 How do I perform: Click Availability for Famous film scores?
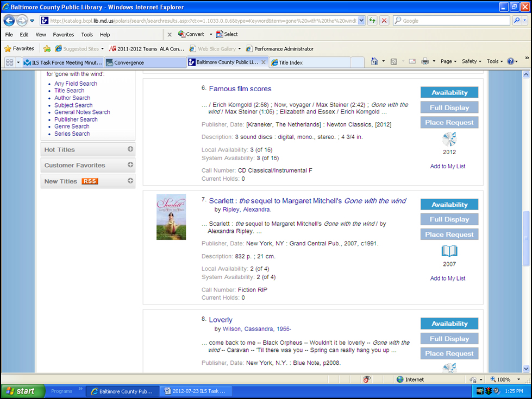pos(449,92)
